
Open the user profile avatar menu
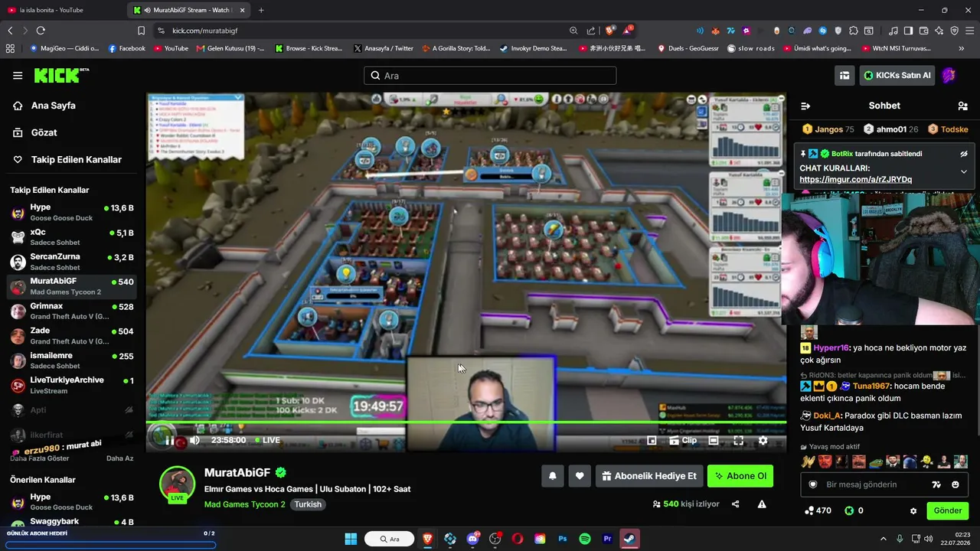949,75
